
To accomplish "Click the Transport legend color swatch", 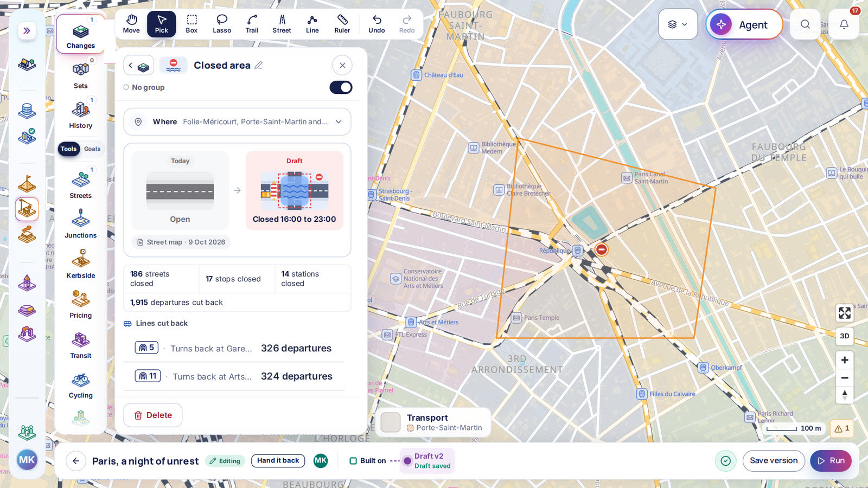I will (391, 422).
